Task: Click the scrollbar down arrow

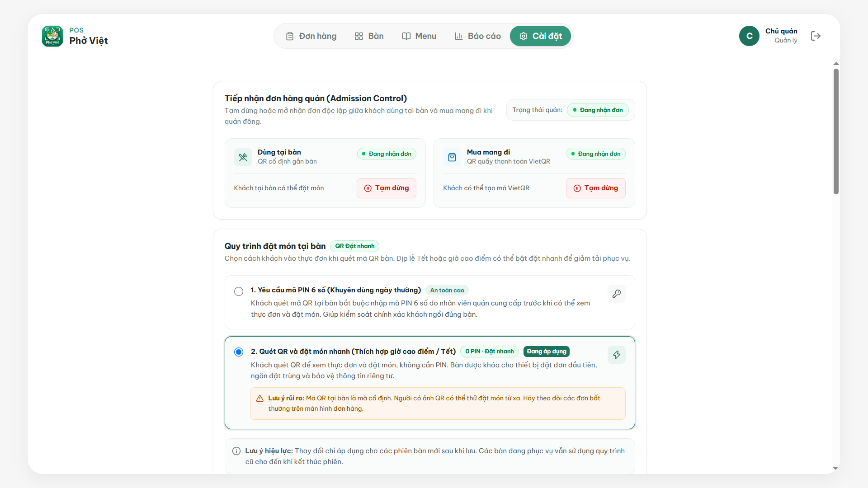Action: point(836,469)
